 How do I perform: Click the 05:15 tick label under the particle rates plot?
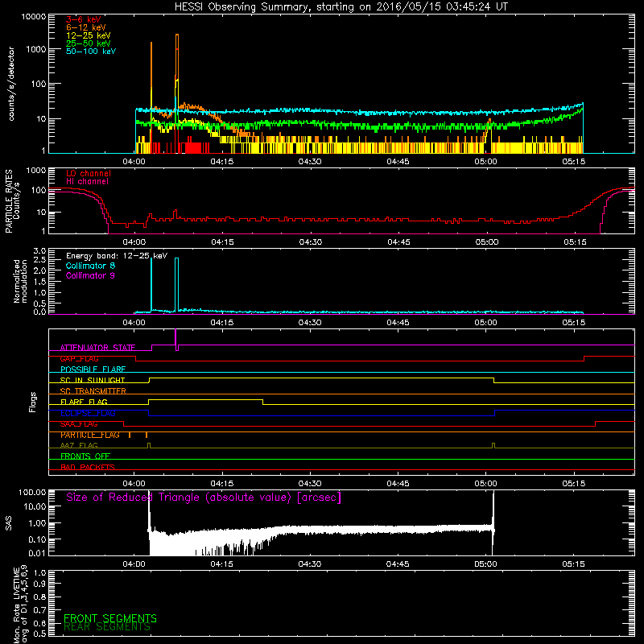[575, 242]
